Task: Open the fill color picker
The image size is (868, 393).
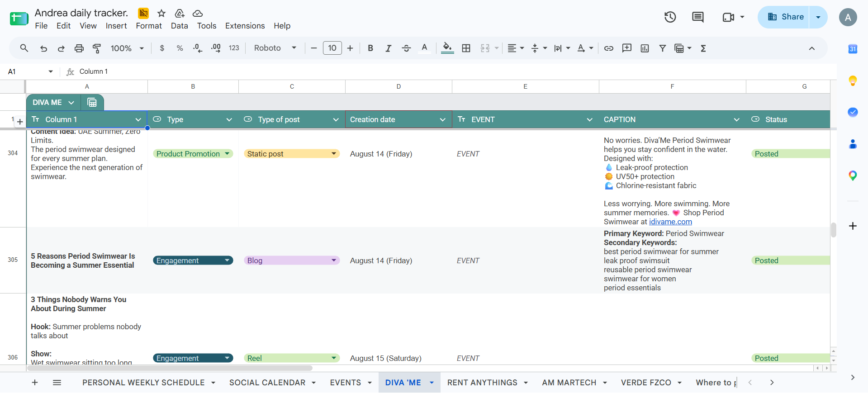Action: [447, 48]
